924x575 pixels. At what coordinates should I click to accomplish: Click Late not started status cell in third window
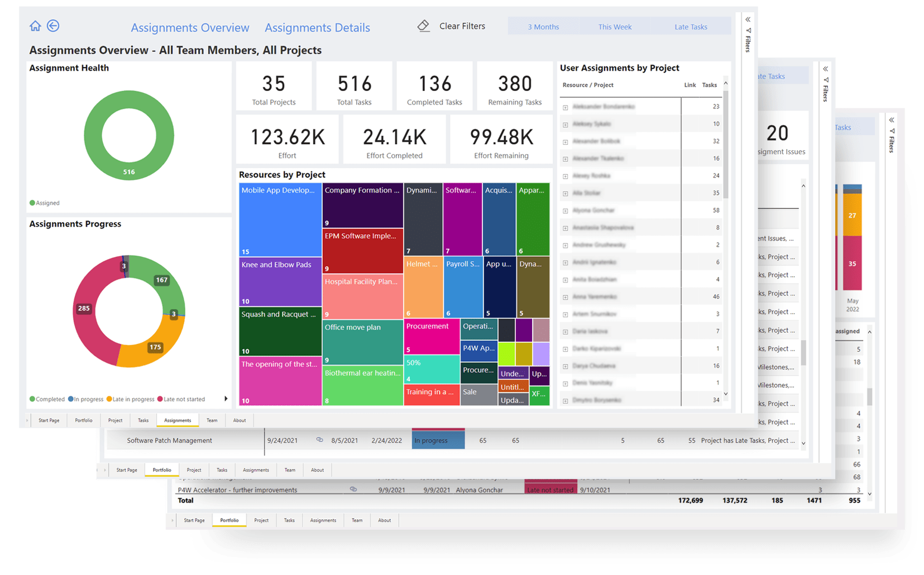(550, 489)
